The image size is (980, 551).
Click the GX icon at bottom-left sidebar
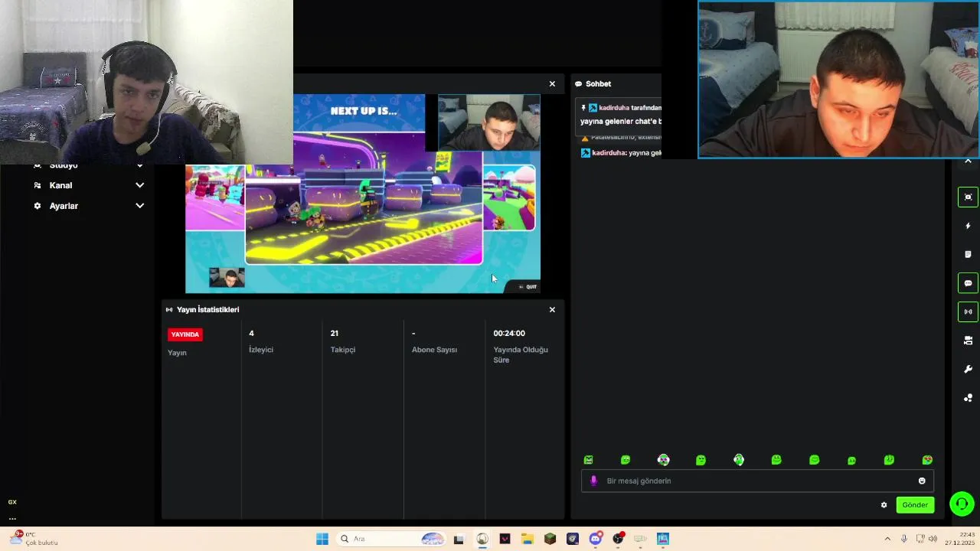(12, 502)
